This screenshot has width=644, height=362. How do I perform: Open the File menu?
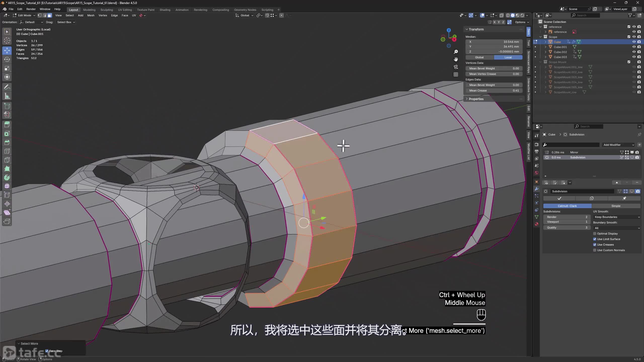[11, 9]
